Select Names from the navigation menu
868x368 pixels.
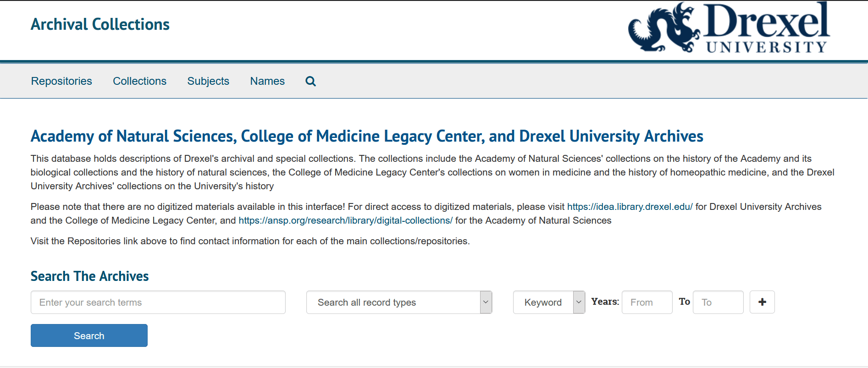[x=267, y=81]
